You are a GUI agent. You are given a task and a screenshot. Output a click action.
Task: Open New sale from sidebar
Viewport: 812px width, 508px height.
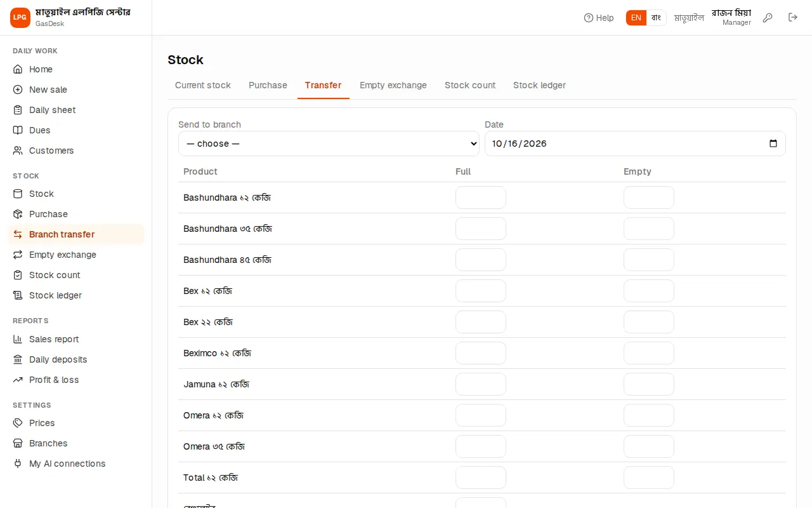point(76,90)
